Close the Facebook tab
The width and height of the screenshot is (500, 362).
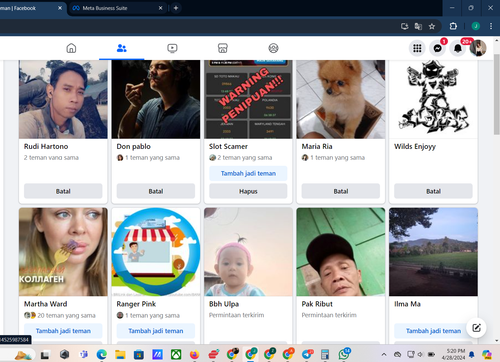tap(60, 8)
